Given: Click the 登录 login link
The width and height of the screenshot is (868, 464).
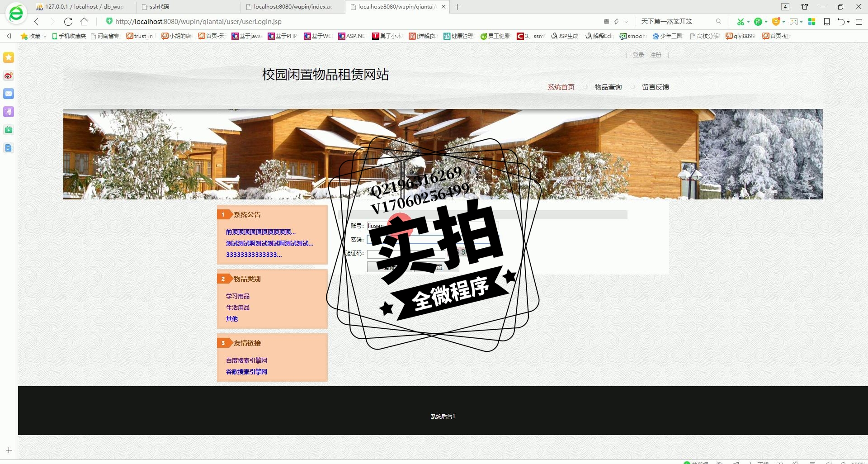Looking at the screenshot, I should tap(638, 55).
